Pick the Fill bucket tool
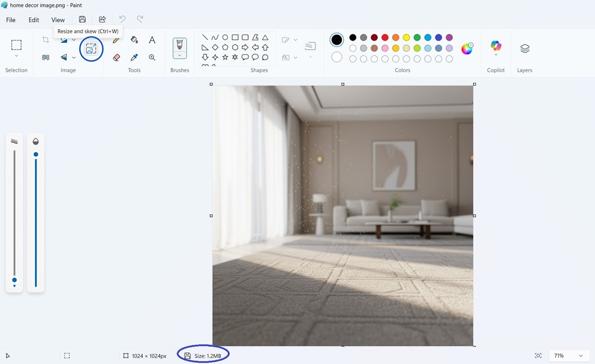The image size is (595, 364). point(134,40)
